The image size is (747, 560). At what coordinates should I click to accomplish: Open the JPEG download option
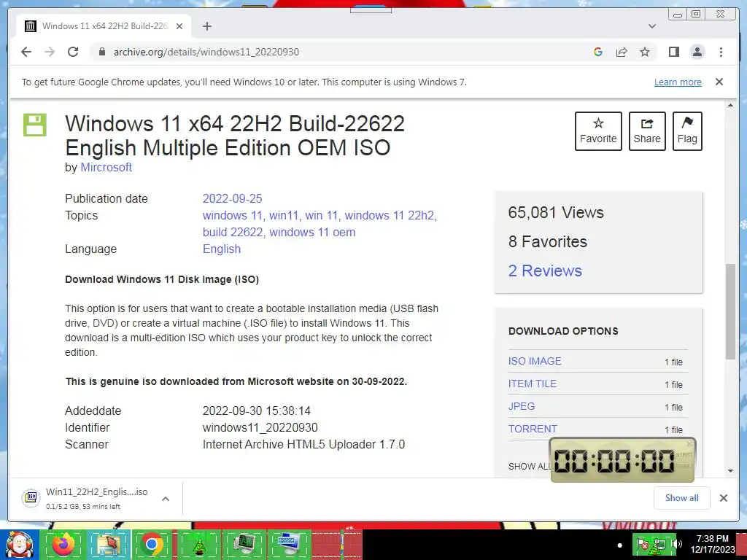521,406
